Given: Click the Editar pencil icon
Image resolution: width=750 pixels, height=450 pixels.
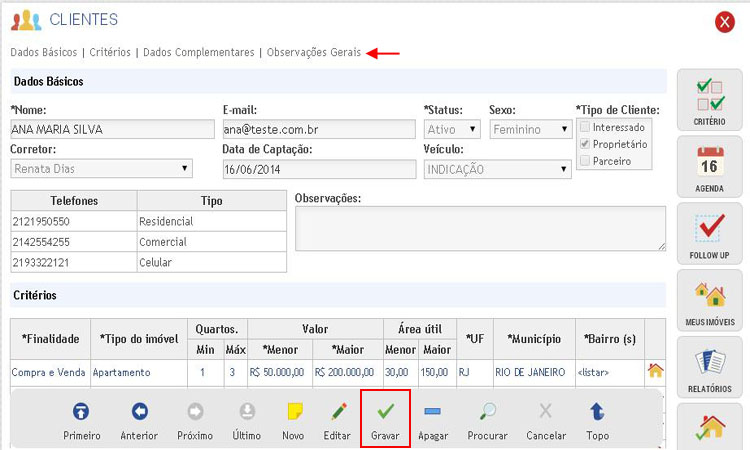Looking at the screenshot, I should click(x=338, y=412).
